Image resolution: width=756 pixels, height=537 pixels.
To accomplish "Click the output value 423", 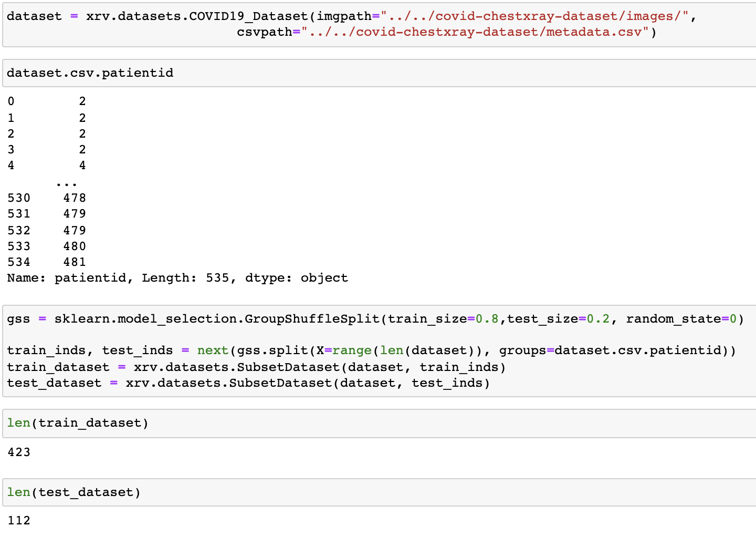I will tap(19, 452).
